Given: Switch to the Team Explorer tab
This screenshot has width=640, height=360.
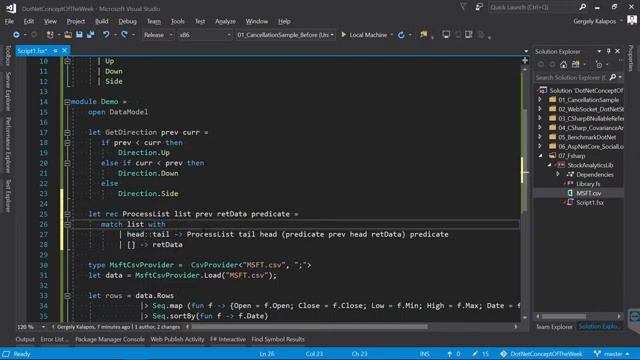Looking at the screenshot, I should 554,327.
